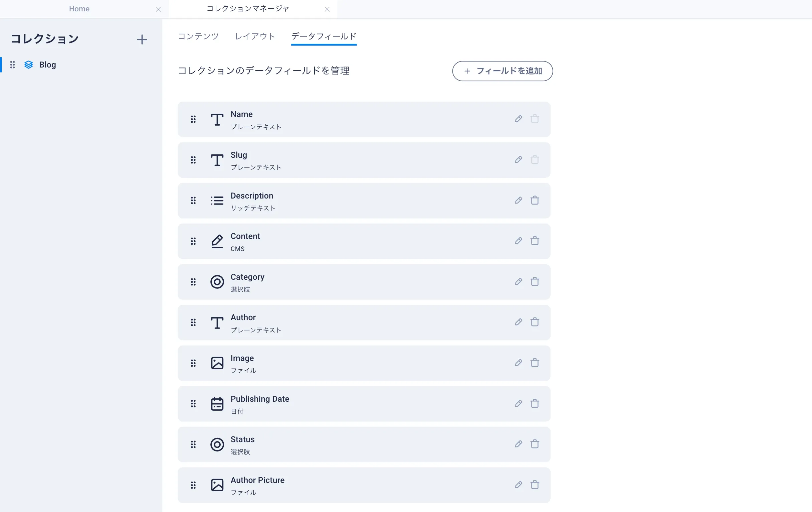Select the データフィールド tab
Viewport: 812px width, 512px height.
(324, 36)
